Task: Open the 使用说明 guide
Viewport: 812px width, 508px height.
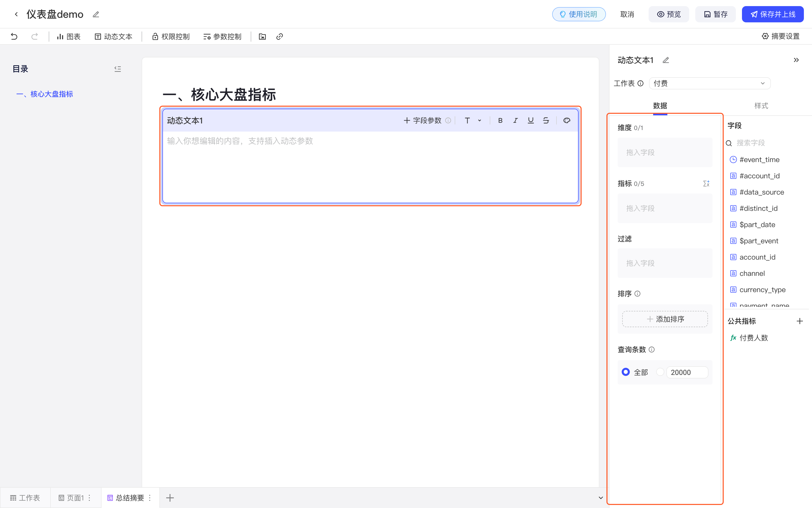Action: tap(579, 14)
